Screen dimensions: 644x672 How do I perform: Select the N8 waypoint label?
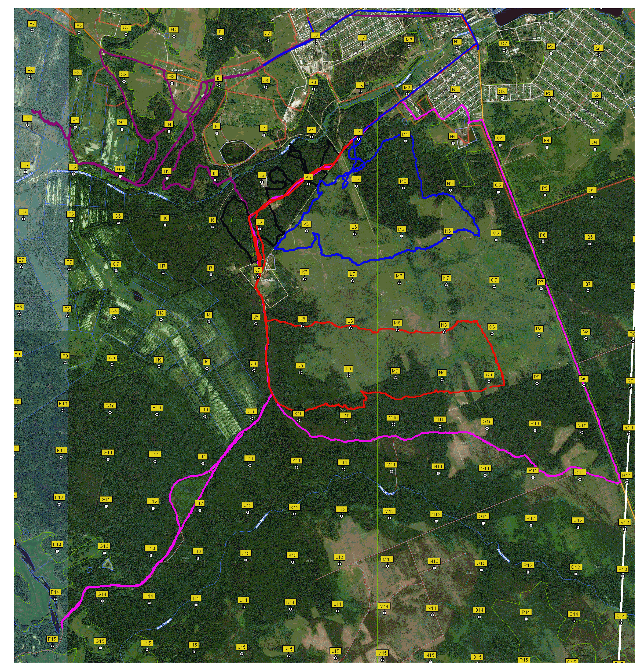point(444,325)
